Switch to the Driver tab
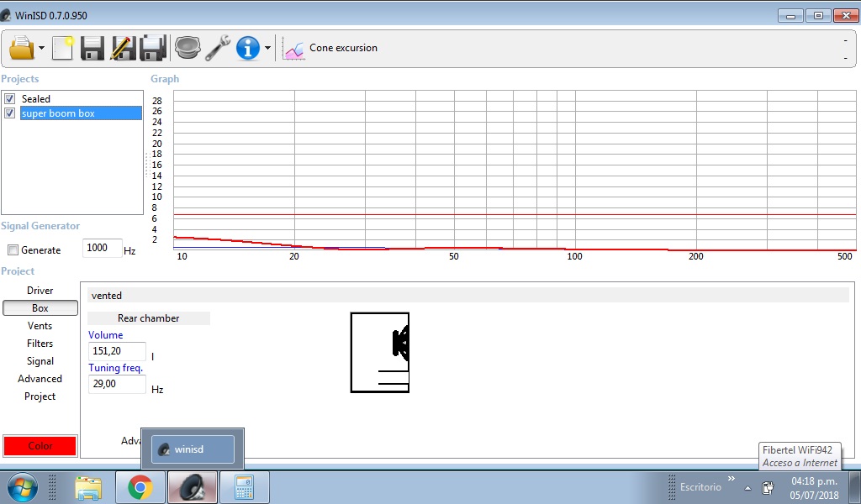The image size is (861, 504). click(x=40, y=291)
